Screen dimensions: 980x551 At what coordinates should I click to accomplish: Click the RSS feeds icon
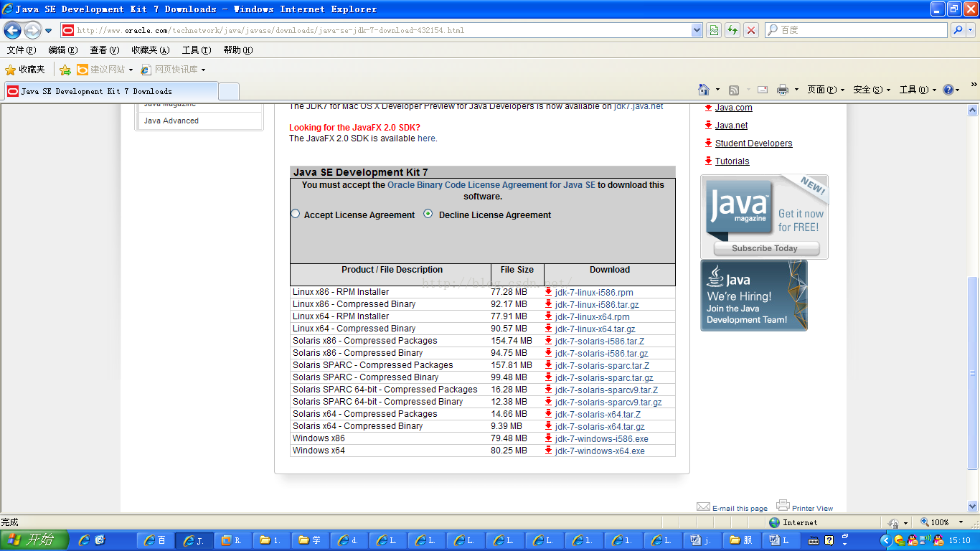(x=734, y=90)
